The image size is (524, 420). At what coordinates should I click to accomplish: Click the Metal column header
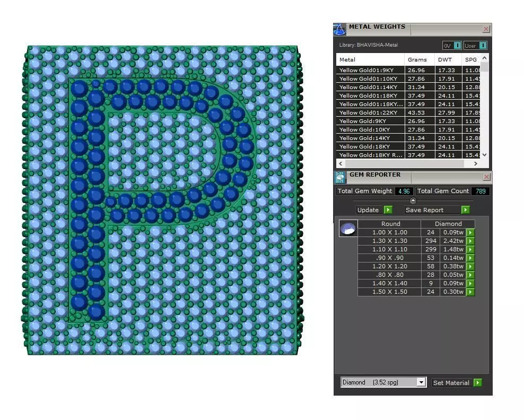(x=370, y=60)
